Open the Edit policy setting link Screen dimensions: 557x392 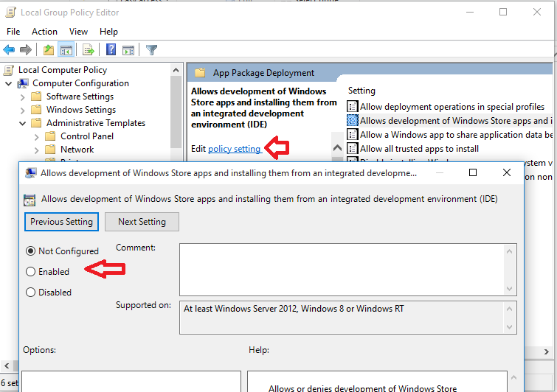[235, 149]
